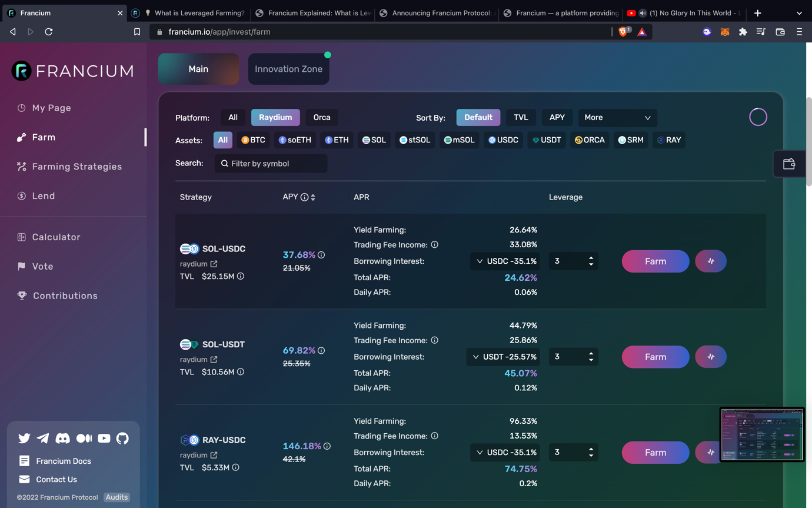The height and width of the screenshot is (508, 812).
Task: Open chart icon for SOL-USDC row
Action: pos(711,261)
